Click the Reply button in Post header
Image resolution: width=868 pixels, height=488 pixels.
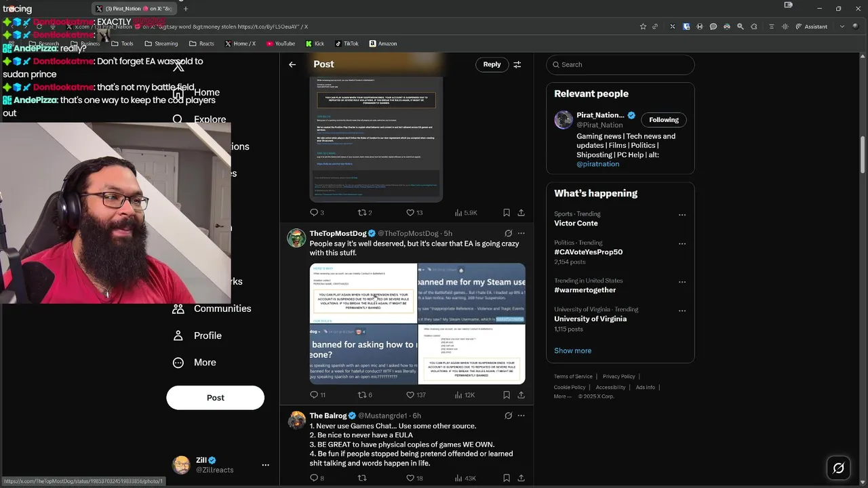[492, 64]
